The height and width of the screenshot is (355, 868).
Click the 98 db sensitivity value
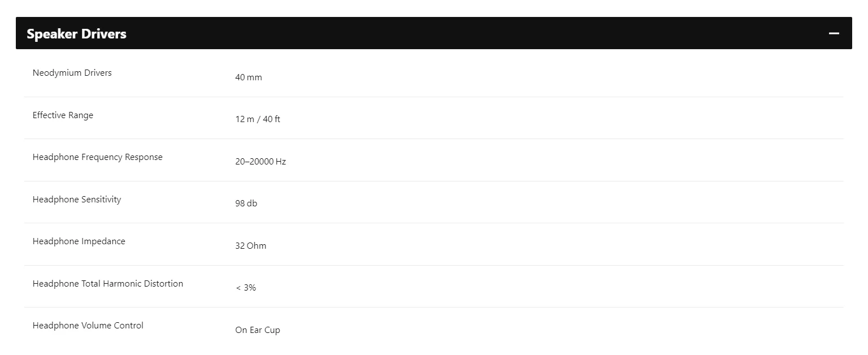[246, 204]
